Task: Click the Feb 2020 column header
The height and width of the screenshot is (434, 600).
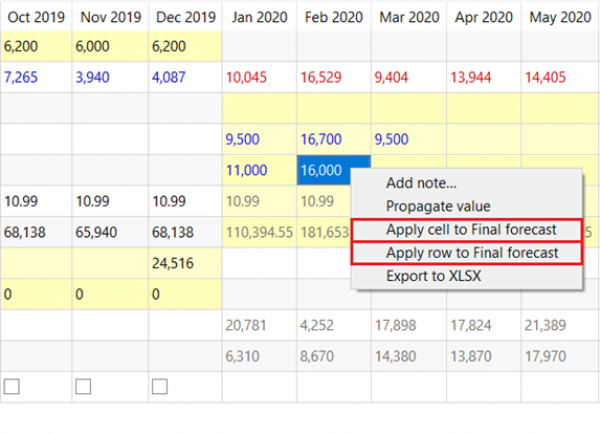Action: click(334, 17)
